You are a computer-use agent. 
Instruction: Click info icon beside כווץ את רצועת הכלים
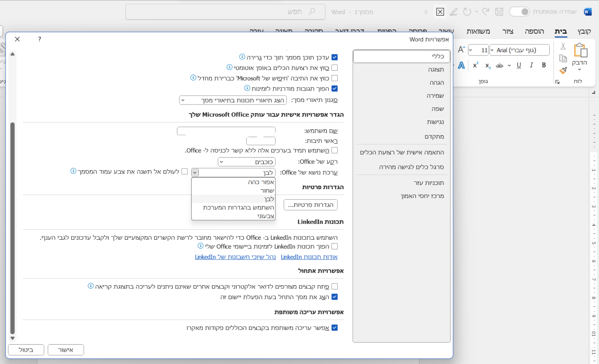point(230,67)
